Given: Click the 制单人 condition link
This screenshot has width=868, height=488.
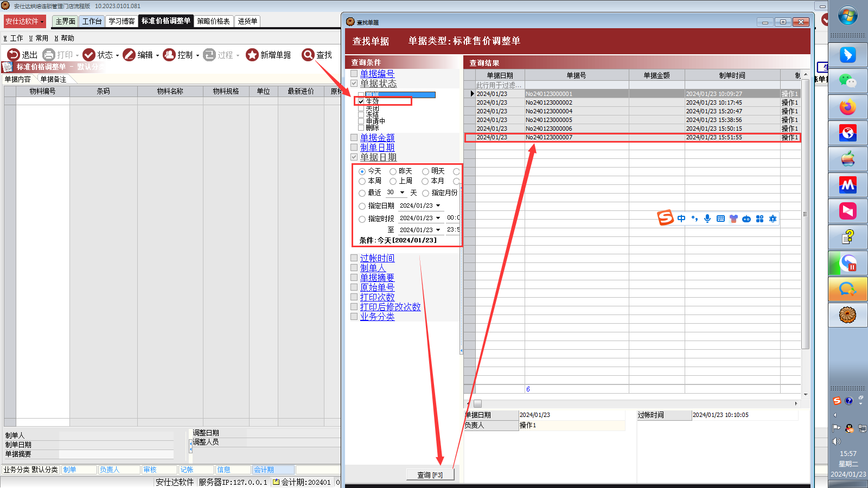Looking at the screenshot, I should (x=373, y=268).
